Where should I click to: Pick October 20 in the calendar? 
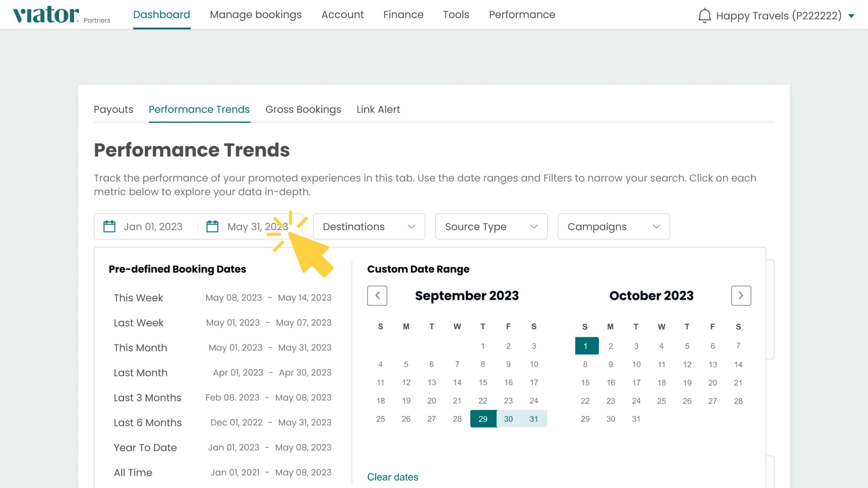[712, 382]
